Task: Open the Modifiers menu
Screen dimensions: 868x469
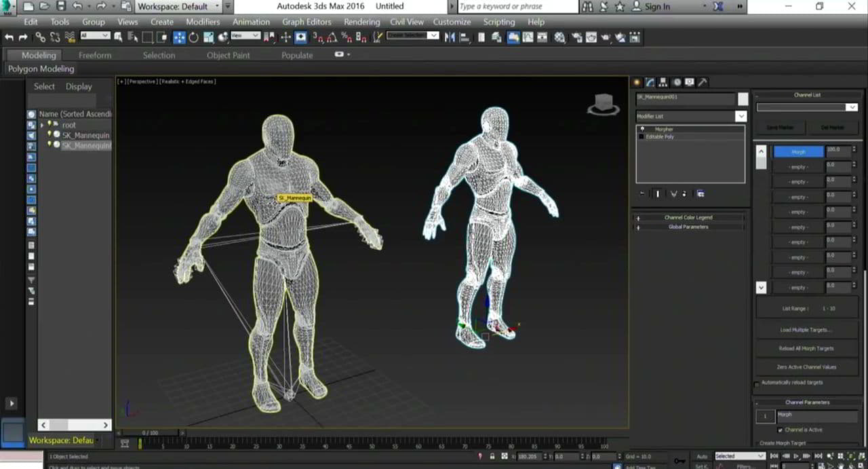Action: pyautogui.click(x=203, y=22)
